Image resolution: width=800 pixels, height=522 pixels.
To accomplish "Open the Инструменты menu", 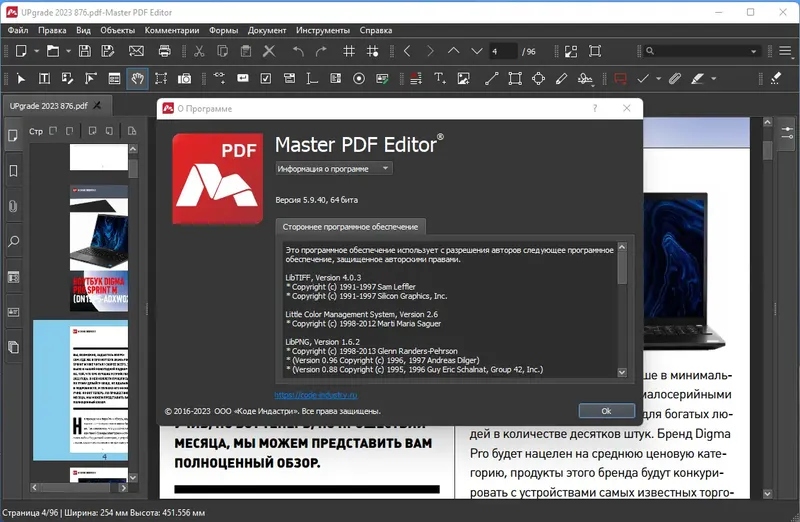I will pyautogui.click(x=323, y=30).
